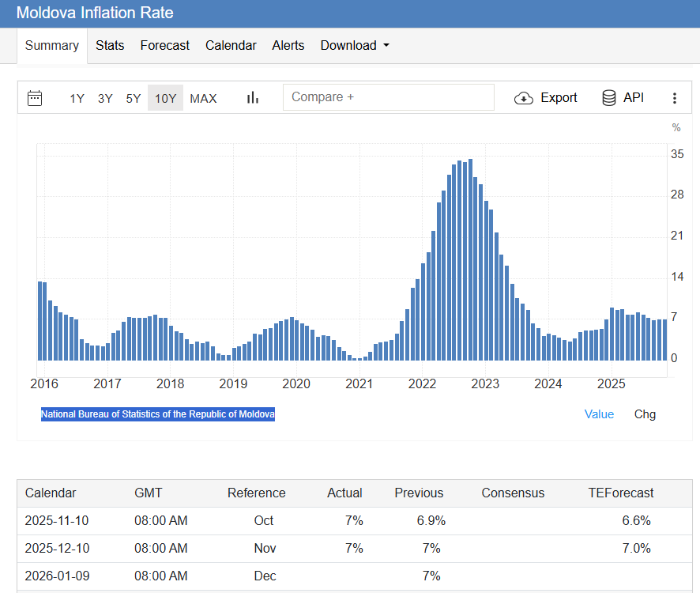700x593 pixels.
Task: Click the National Bureau of Statistics source link
Action: [157, 414]
